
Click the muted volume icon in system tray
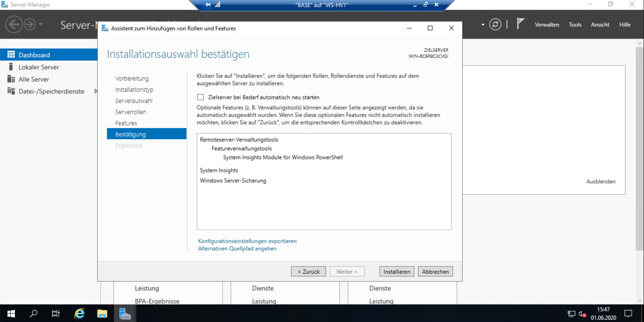pos(583,314)
